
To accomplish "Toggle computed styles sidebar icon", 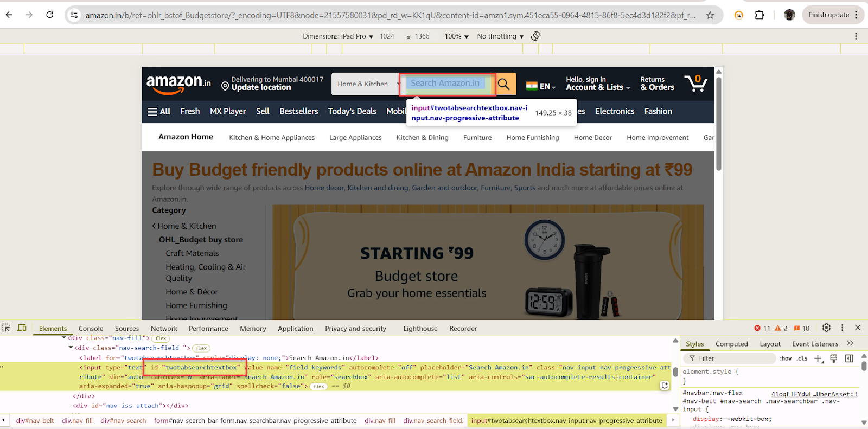I will (849, 358).
